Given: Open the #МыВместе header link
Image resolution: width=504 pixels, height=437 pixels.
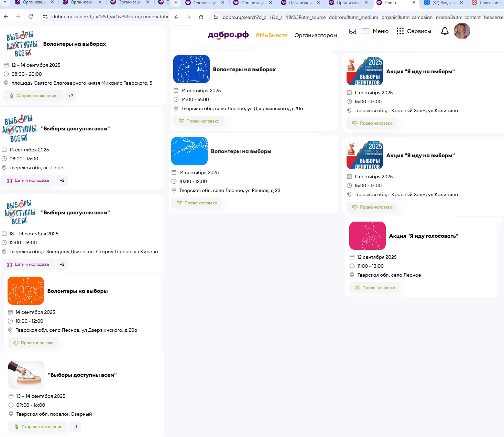Looking at the screenshot, I should point(272,35).
